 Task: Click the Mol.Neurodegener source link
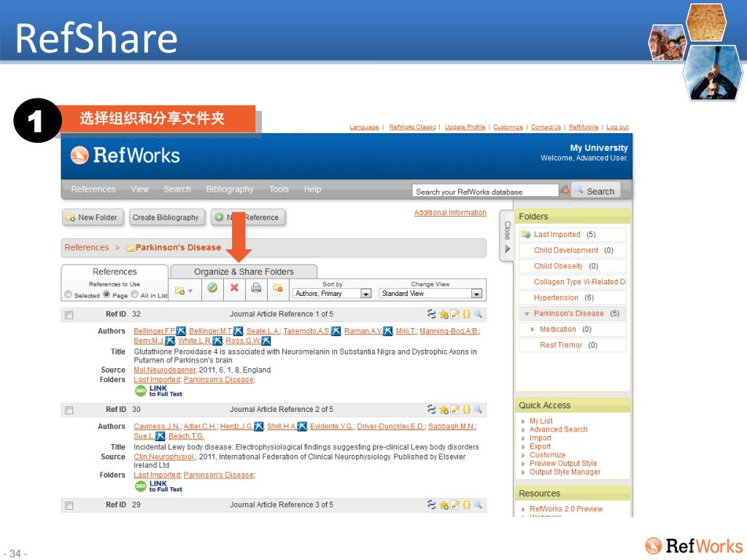click(x=165, y=370)
